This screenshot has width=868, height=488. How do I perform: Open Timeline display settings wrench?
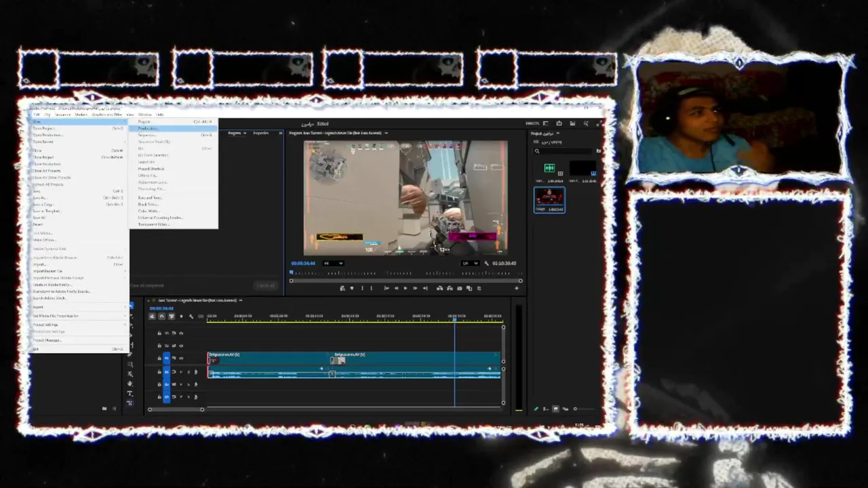pyautogui.click(x=191, y=317)
